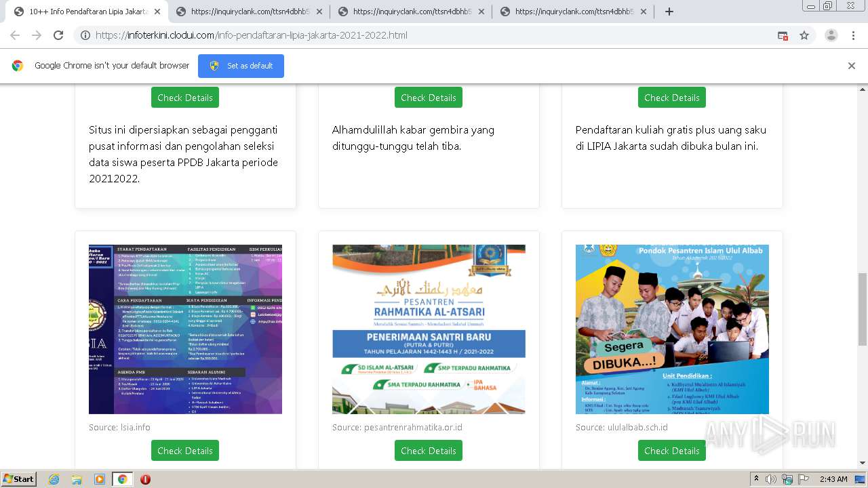This screenshot has height=488, width=868.
Task: Open Internet Explorer from the taskbar
Action: click(x=54, y=479)
